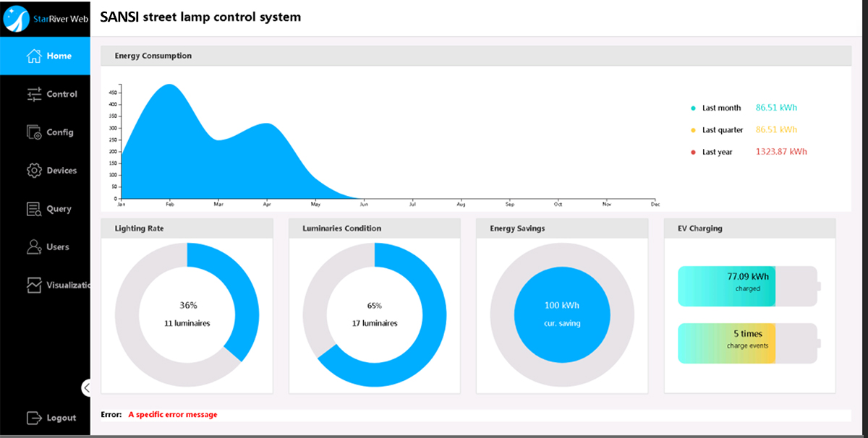
Task: Click the red specific error message text
Action: pos(173,415)
